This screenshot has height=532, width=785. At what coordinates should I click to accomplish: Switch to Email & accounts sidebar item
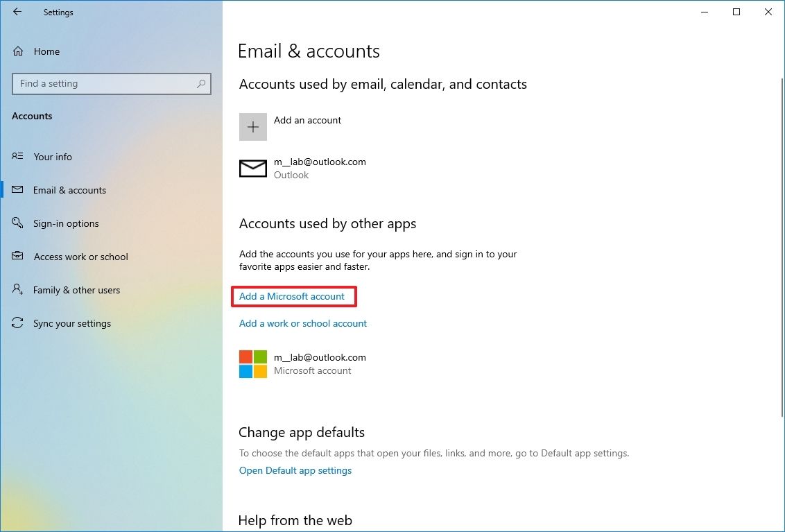point(69,190)
